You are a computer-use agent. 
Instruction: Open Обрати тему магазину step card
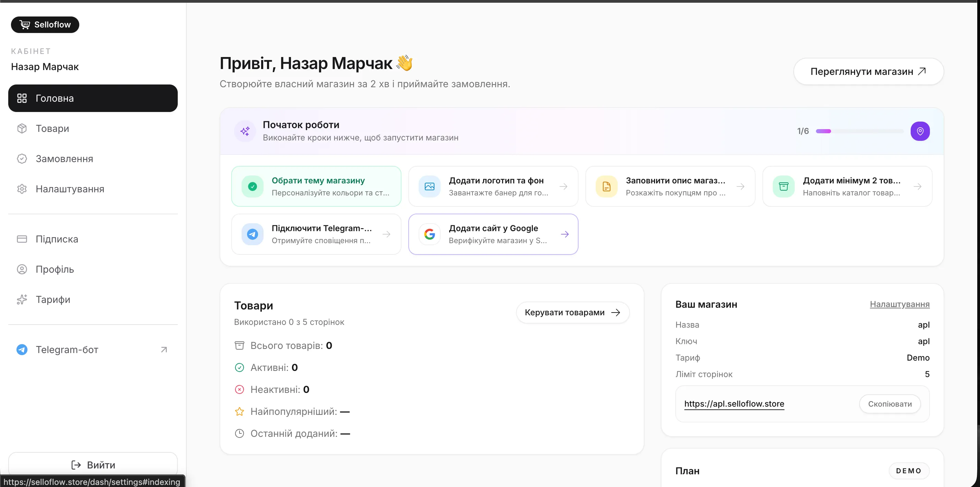(x=316, y=186)
